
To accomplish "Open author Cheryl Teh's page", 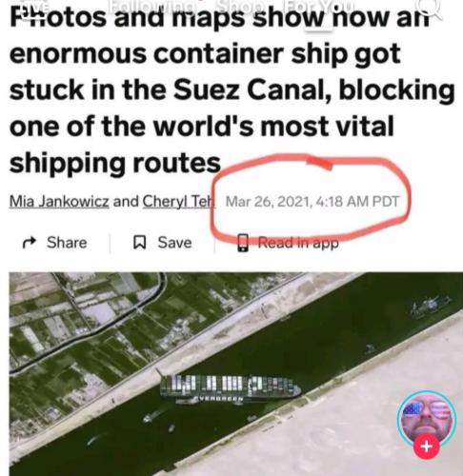I will click(x=179, y=202).
